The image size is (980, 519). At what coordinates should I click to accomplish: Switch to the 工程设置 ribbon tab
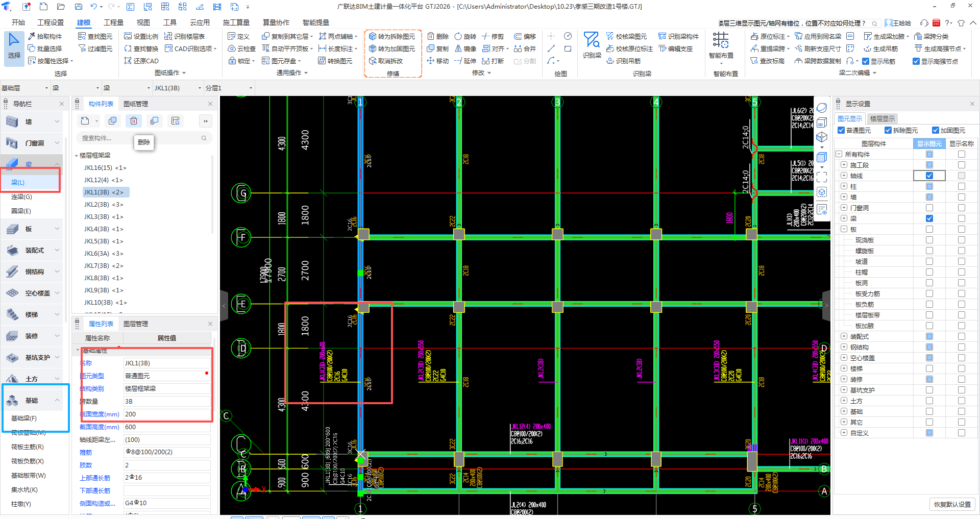[51, 22]
